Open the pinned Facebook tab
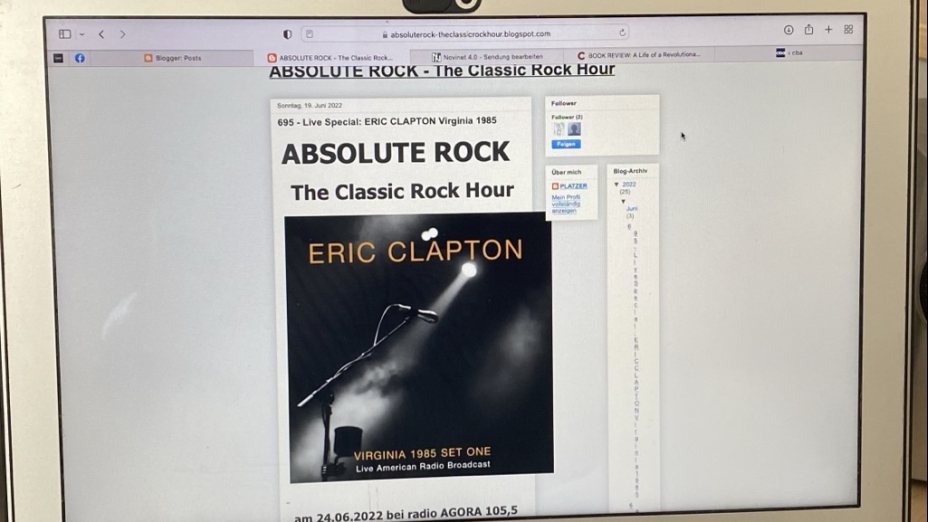 (x=80, y=58)
